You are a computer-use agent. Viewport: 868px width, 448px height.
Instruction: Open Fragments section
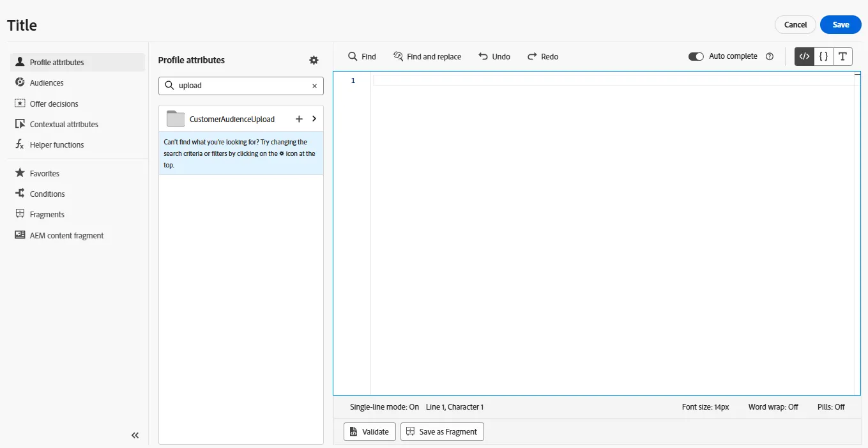click(x=78, y=214)
